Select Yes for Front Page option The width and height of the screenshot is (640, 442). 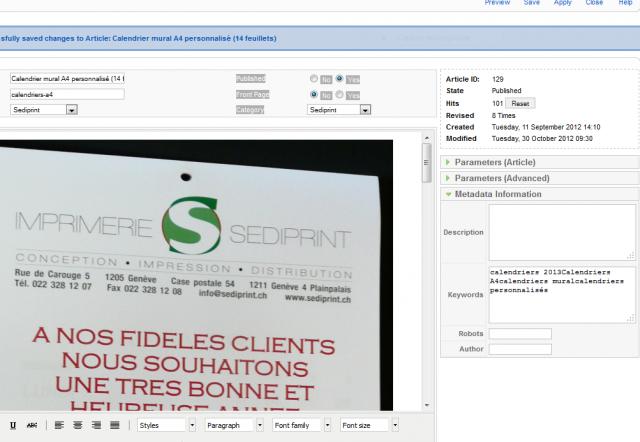click(x=339, y=94)
